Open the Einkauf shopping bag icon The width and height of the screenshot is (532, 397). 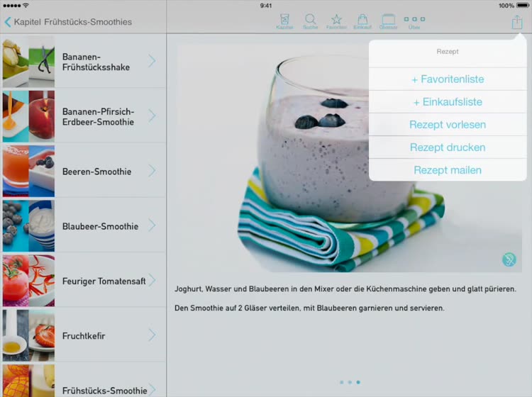pos(362,21)
